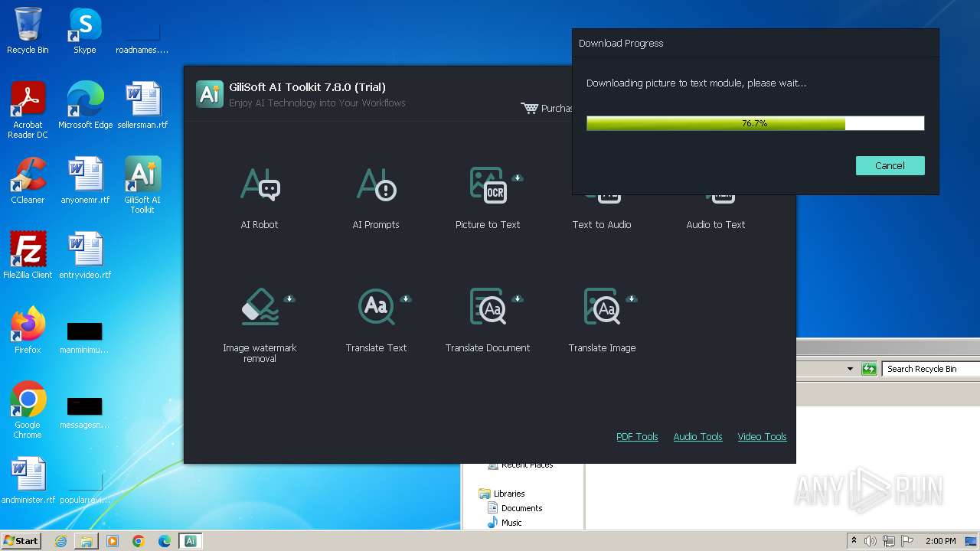Screen dimensions: 980x551
Task: Click the download badge on Translate Image
Action: 632,298
